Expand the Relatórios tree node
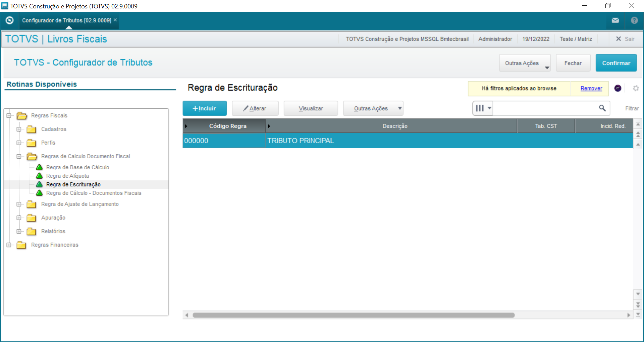Image resolution: width=644 pixels, height=342 pixels. [x=19, y=231]
